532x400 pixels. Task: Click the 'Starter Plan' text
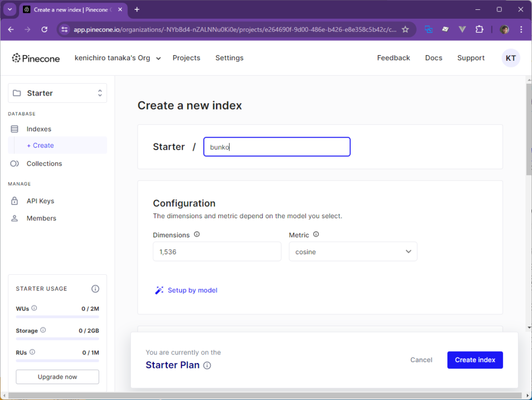172,365
